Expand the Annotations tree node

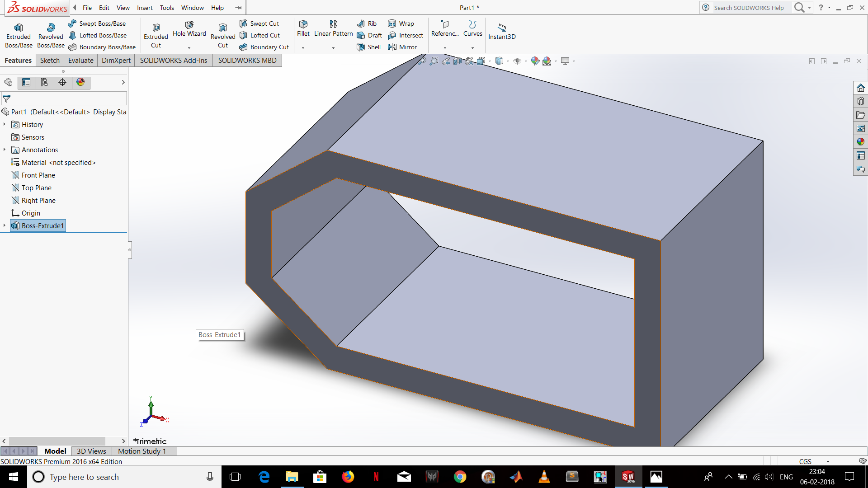coord(5,150)
